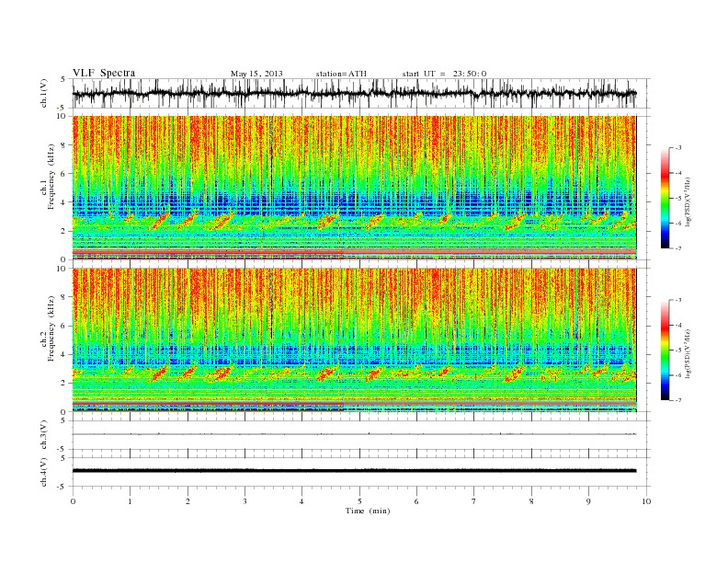The image size is (728, 563).
Task: Click the ch.2 colorbar '-4' tick label
Action: [x=678, y=326]
